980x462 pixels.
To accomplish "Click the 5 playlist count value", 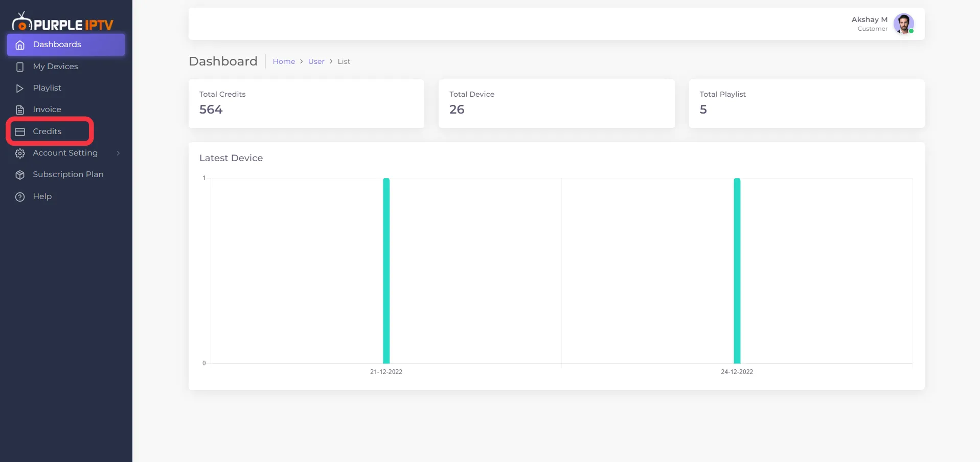I will pyautogui.click(x=703, y=109).
